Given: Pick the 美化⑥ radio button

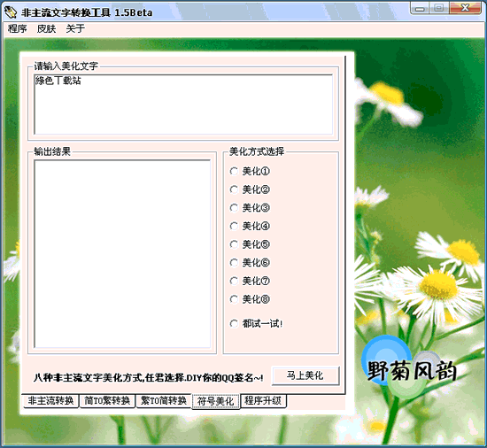Looking at the screenshot, I should (250, 263).
